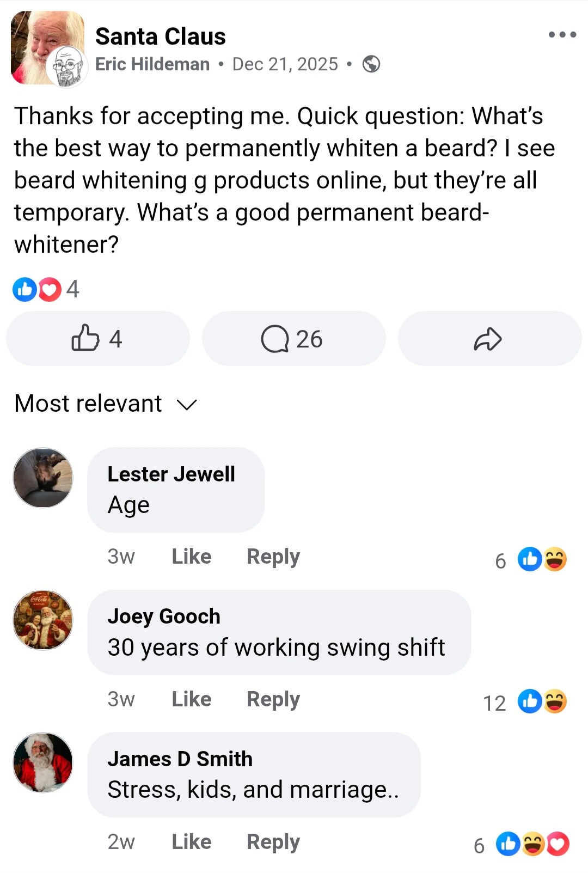Open the Santa Claus group page

coord(160,36)
